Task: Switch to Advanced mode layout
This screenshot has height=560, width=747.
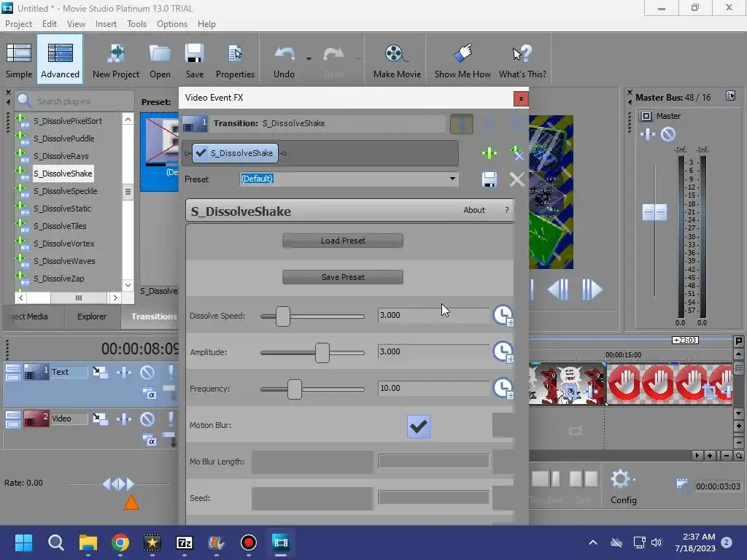Action: click(60, 60)
